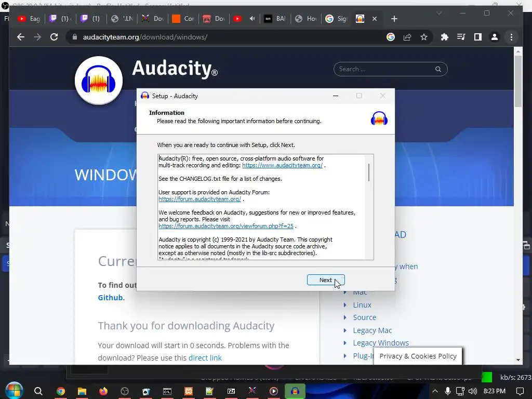
Task: Open Command Prompt from the taskbar
Action: click(x=167, y=391)
